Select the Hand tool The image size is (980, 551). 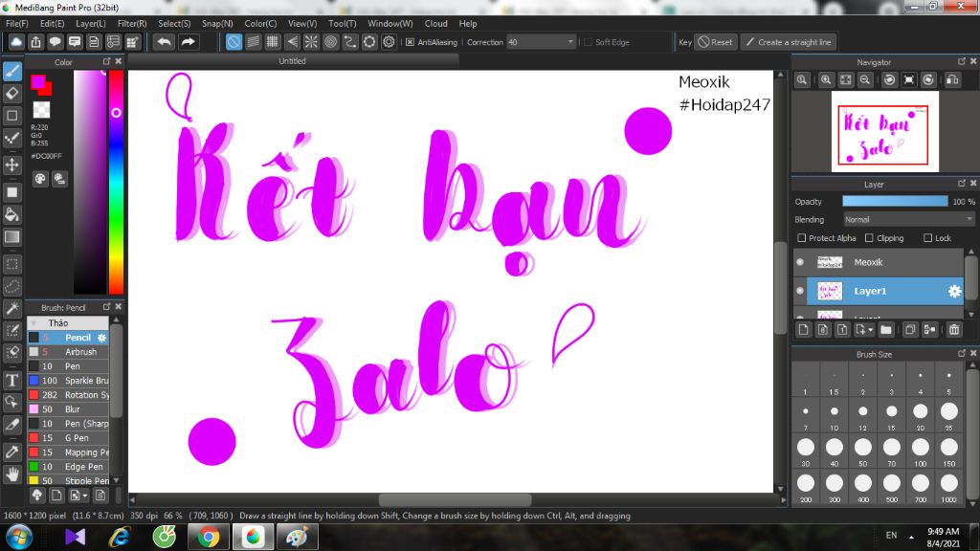(11, 474)
